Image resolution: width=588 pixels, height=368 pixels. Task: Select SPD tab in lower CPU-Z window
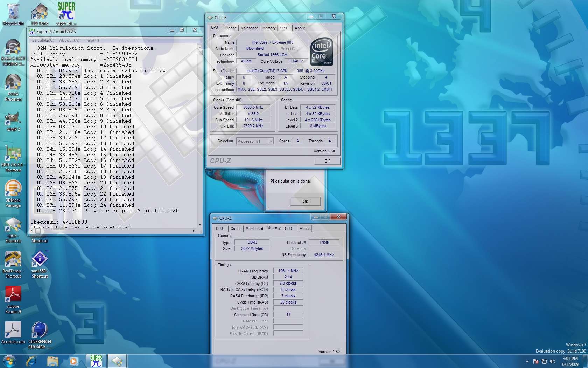click(288, 229)
